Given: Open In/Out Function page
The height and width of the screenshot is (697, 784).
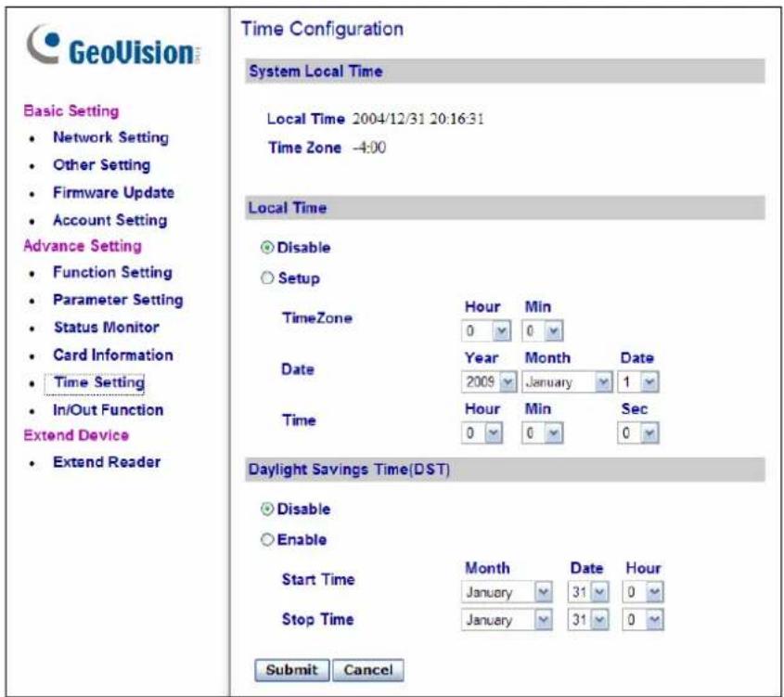Looking at the screenshot, I should pos(108,410).
